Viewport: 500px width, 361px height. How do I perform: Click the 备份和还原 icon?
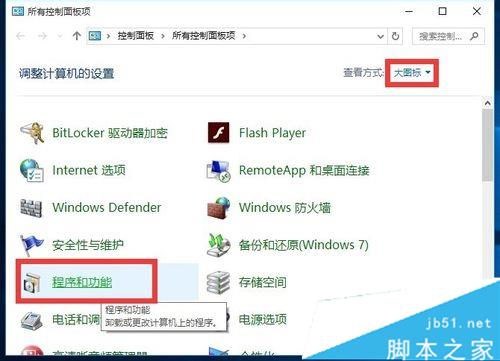[218, 245]
